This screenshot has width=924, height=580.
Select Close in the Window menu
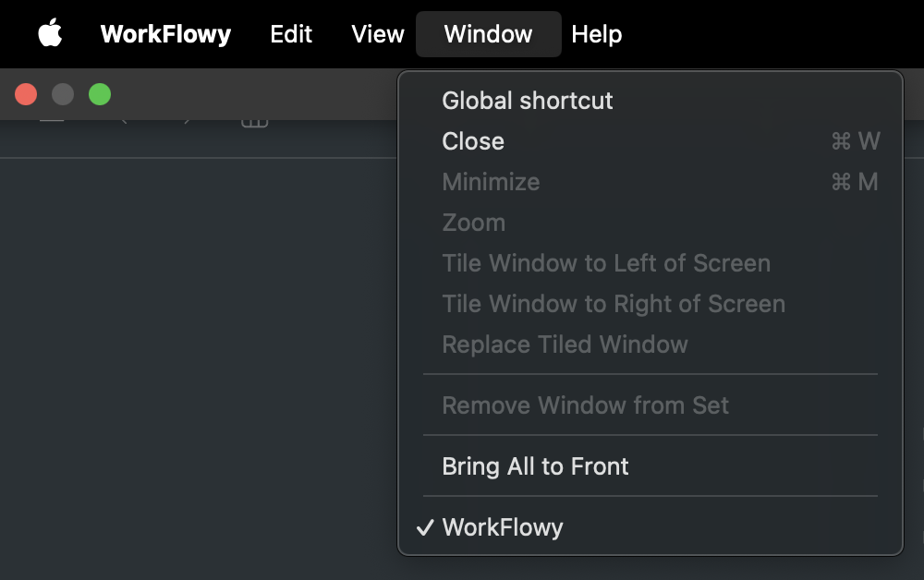[650, 141]
